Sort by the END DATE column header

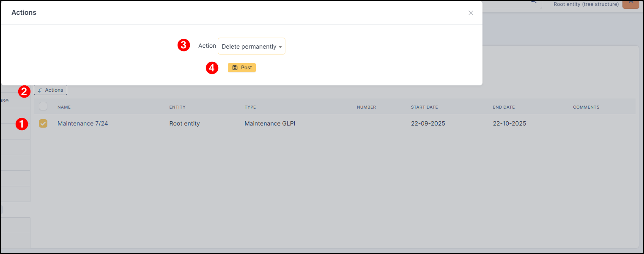click(504, 107)
